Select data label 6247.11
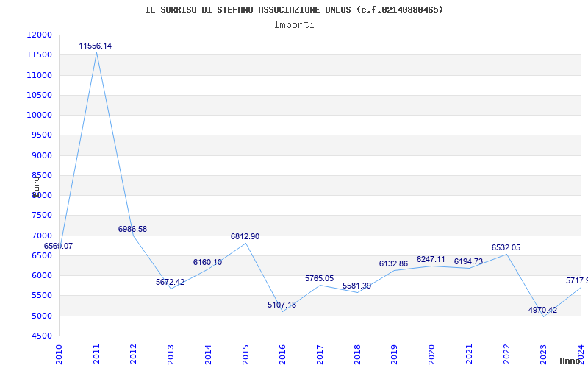 [x=431, y=259]
